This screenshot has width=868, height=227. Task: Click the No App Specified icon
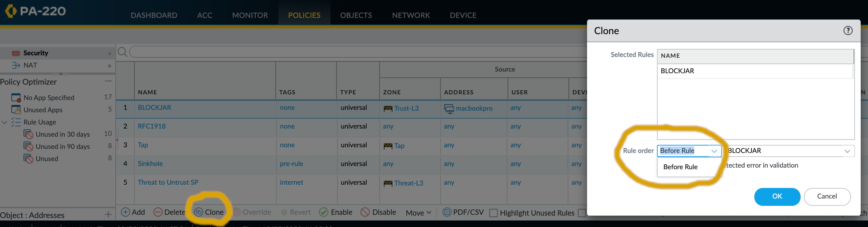(16, 98)
